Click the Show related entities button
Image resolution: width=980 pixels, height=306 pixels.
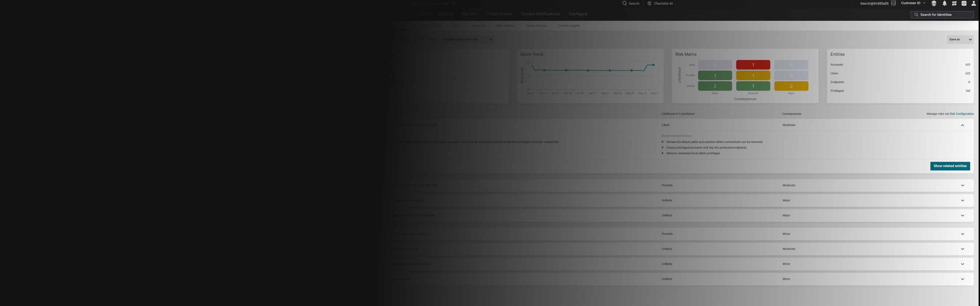pyautogui.click(x=950, y=166)
